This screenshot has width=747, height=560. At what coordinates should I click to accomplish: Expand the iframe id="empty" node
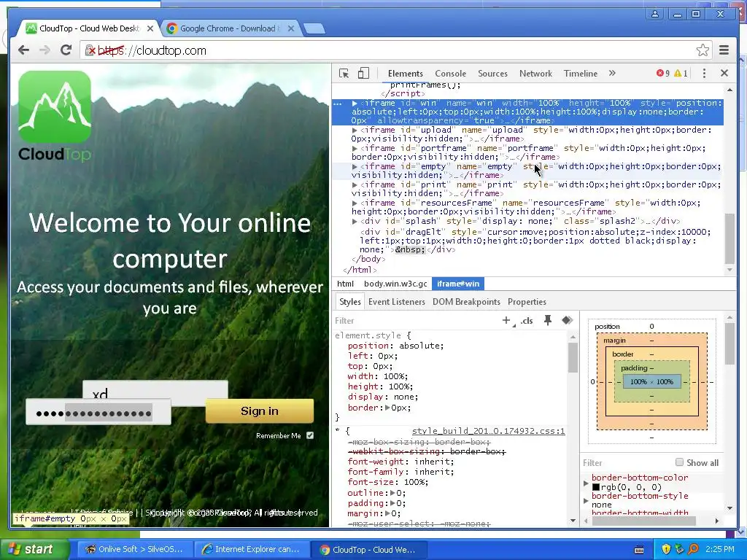[x=355, y=167]
